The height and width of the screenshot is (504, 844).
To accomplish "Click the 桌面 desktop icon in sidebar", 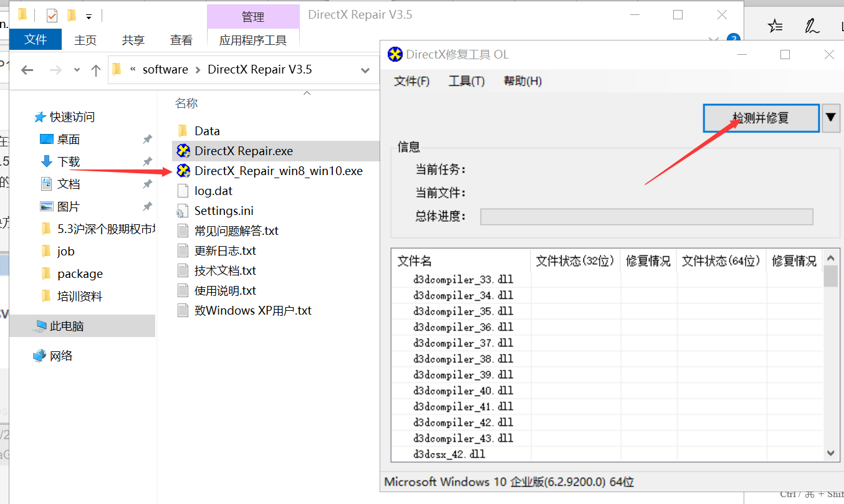I will tap(47, 139).
